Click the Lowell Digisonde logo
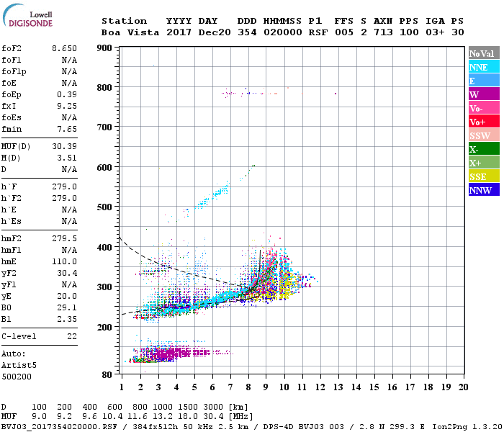The height and width of the screenshot is (432, 504). coord(27,15)
